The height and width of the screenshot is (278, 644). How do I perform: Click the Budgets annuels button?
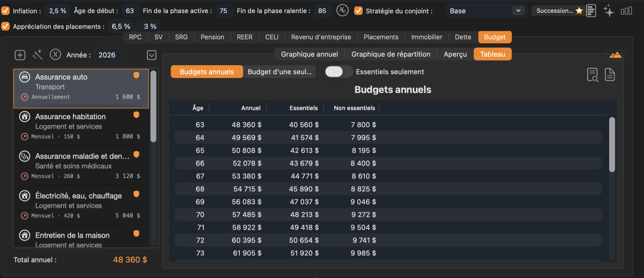(207, 72)
